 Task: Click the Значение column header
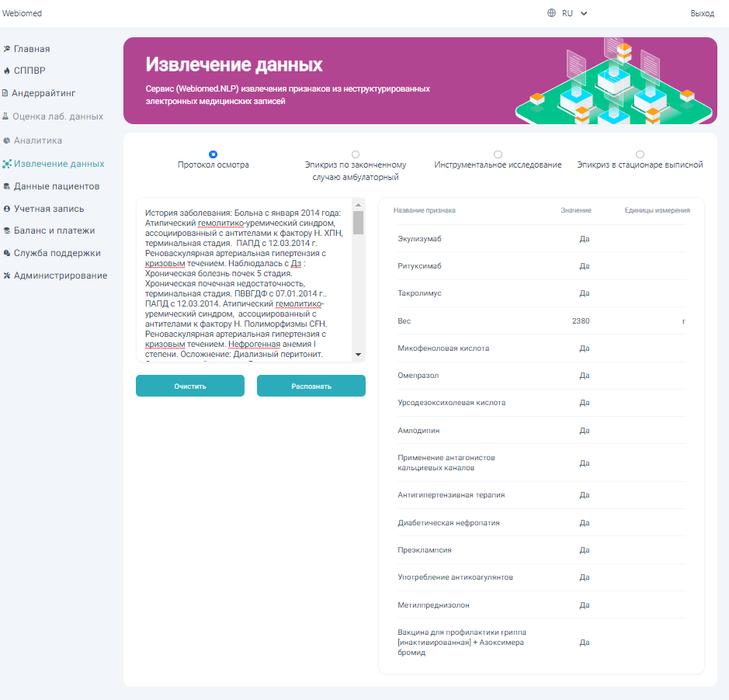(x=575, y=210)
